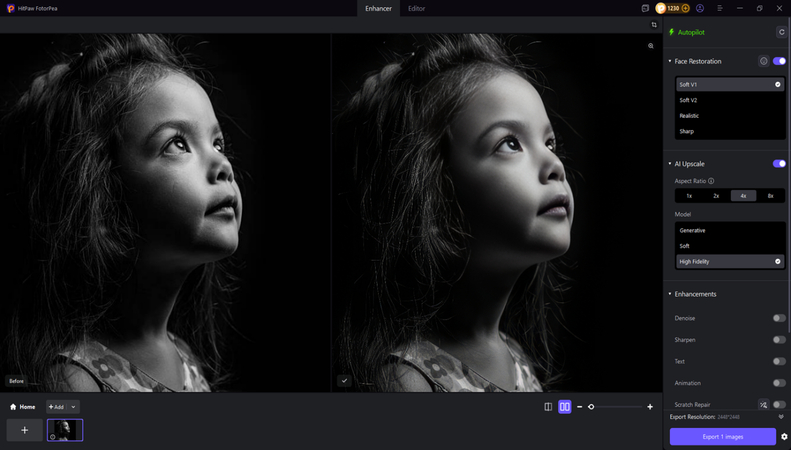The width and height of the screenshot is (791, 450).
Task: Zoom in with the plus icon
Action: click(x=650, y=407)
